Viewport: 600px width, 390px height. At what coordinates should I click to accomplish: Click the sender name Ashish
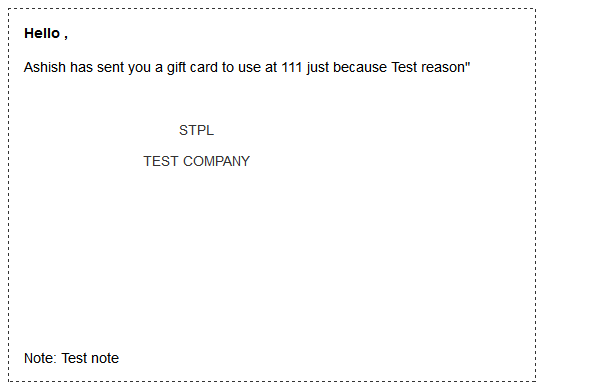(45, 67)
